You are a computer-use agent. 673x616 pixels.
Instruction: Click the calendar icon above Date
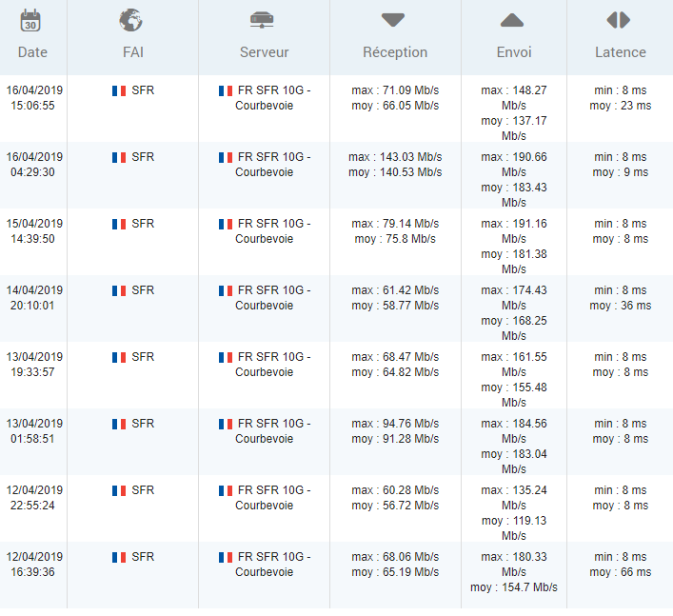click(x=31, y=20)
